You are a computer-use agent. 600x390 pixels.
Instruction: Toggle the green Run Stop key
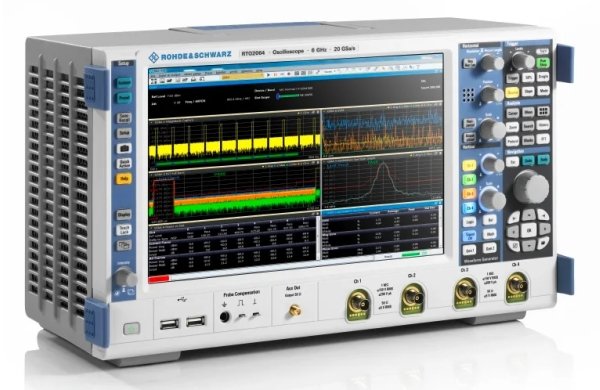coord(543,62)
